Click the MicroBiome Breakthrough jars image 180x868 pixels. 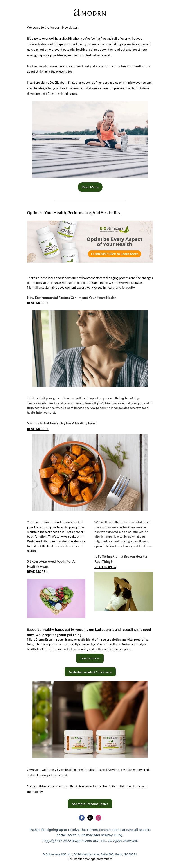click(x=90, y=719)
